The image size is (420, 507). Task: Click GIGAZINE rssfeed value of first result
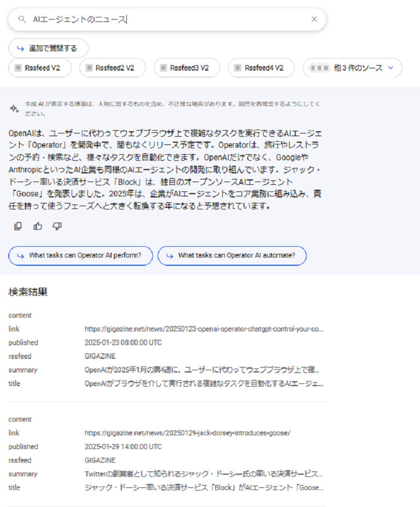click(100, 356)
